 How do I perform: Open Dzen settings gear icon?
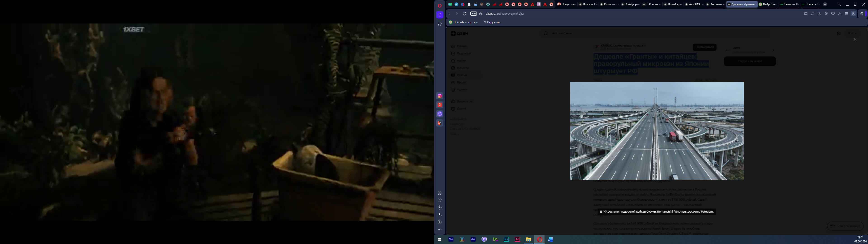(839, 33)
